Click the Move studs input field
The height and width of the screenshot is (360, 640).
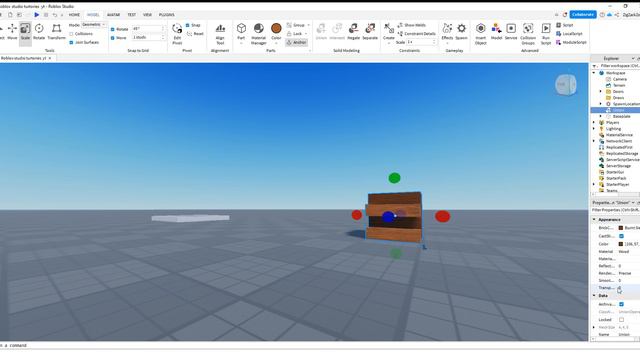[148, 38]
